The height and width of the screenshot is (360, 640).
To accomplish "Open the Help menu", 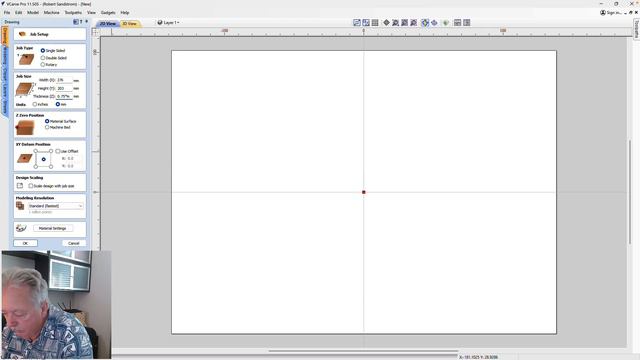I will coord(125,13).
